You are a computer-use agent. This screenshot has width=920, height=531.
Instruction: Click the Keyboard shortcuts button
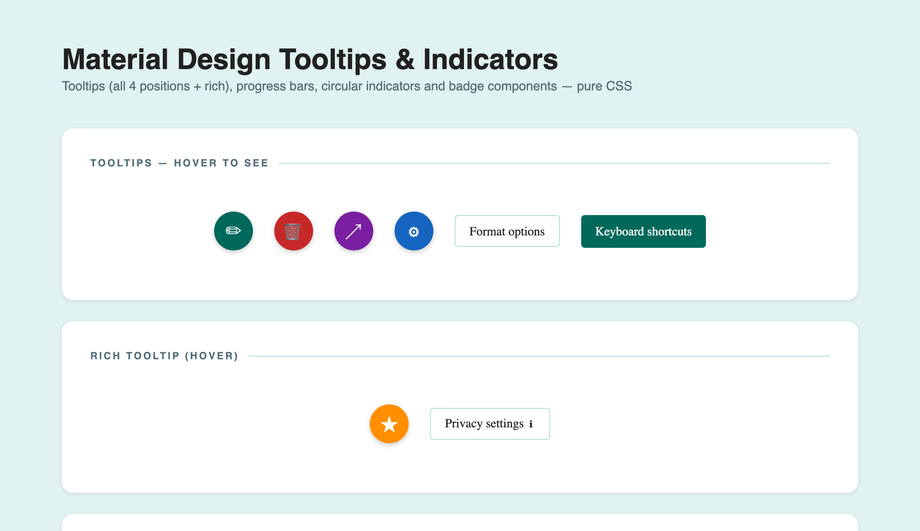point(643,231)
